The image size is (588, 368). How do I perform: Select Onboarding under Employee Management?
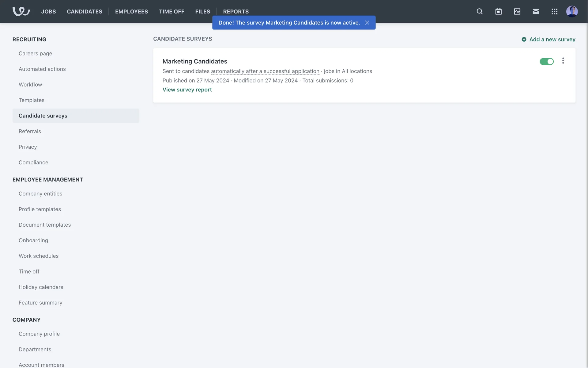point(33,240)
